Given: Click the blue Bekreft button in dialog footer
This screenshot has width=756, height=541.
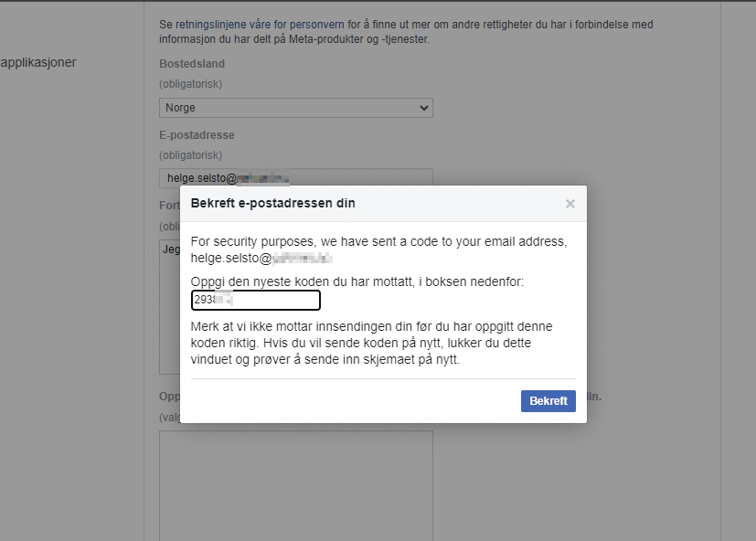Looking at the screenshot, I should tap(548, 400).
